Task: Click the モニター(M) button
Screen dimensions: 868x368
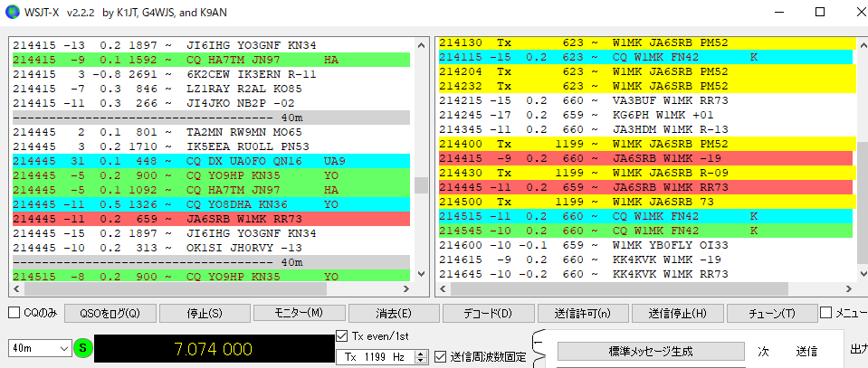Action: pos(299,313)
